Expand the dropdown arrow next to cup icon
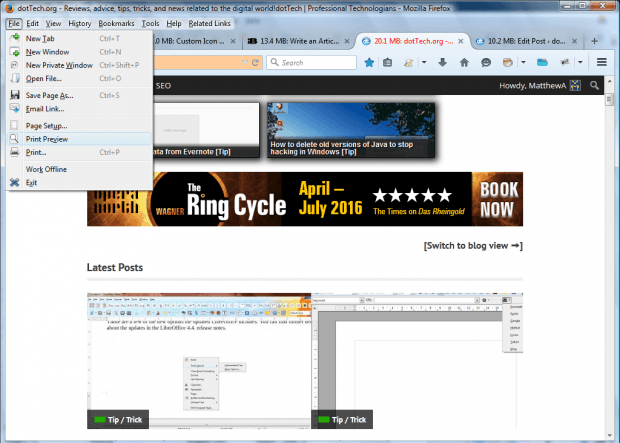Viewport: 620px width, 443px height. point(523,62)
